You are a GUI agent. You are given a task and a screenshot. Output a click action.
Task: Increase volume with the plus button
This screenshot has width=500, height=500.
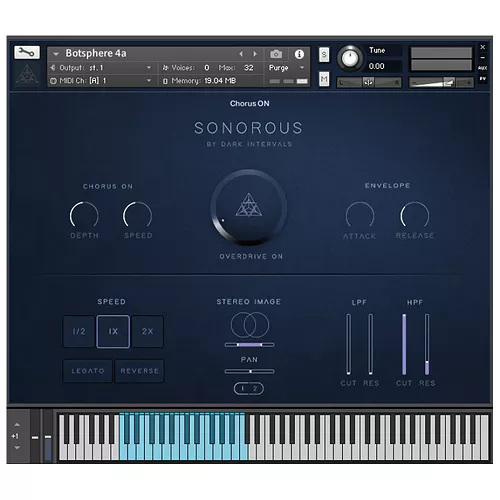pyautogui.click(x=469, y=82)
